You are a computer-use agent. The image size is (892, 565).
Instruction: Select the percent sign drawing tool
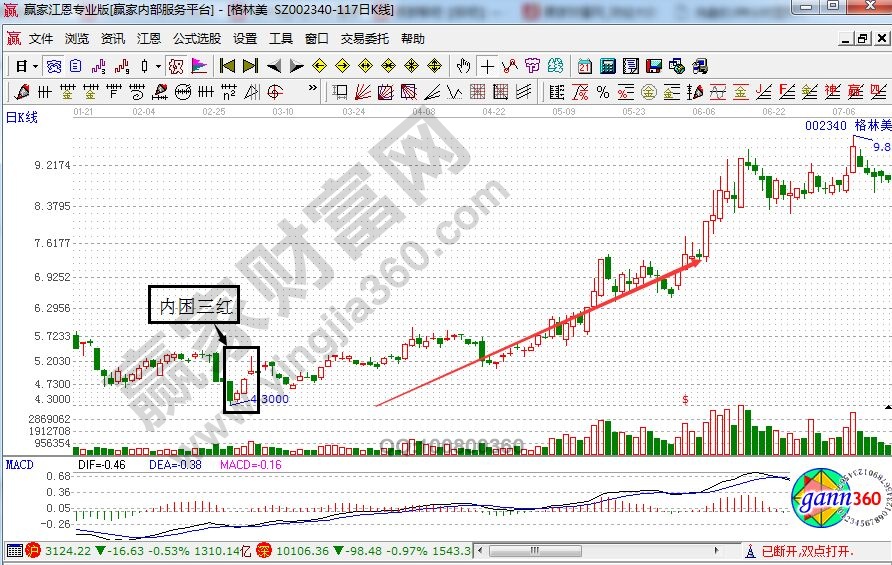[x=603, y=92]
